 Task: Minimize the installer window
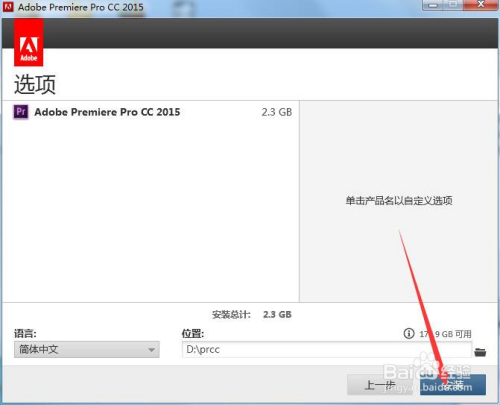tap(433, 5)
